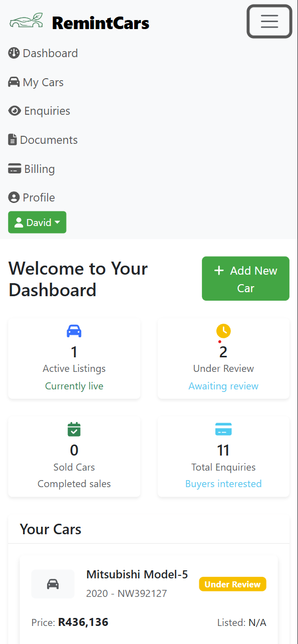Click the 'Under Review' stat label
Screen dimensions: 298x644
click(x=223, y=368)
